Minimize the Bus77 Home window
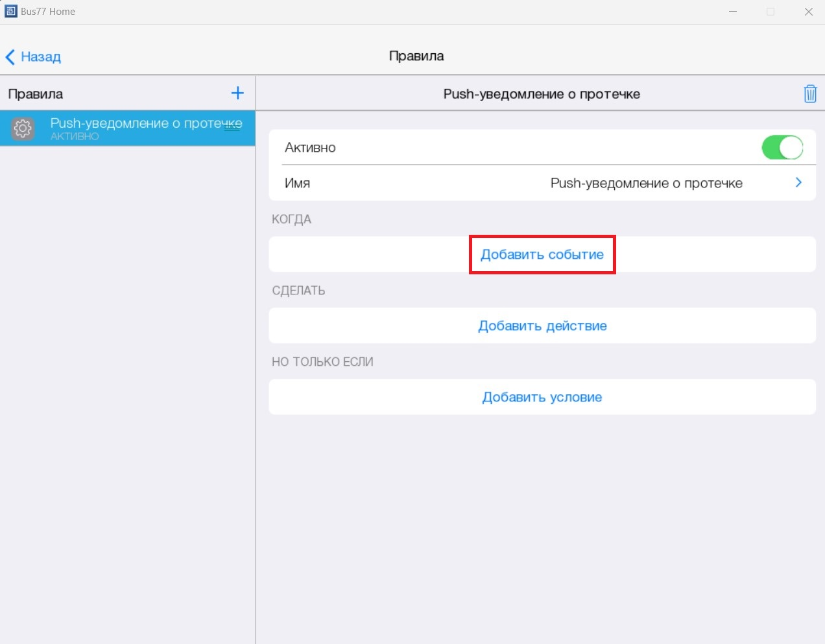Screen dimensions: 825x644 [733, 12]
